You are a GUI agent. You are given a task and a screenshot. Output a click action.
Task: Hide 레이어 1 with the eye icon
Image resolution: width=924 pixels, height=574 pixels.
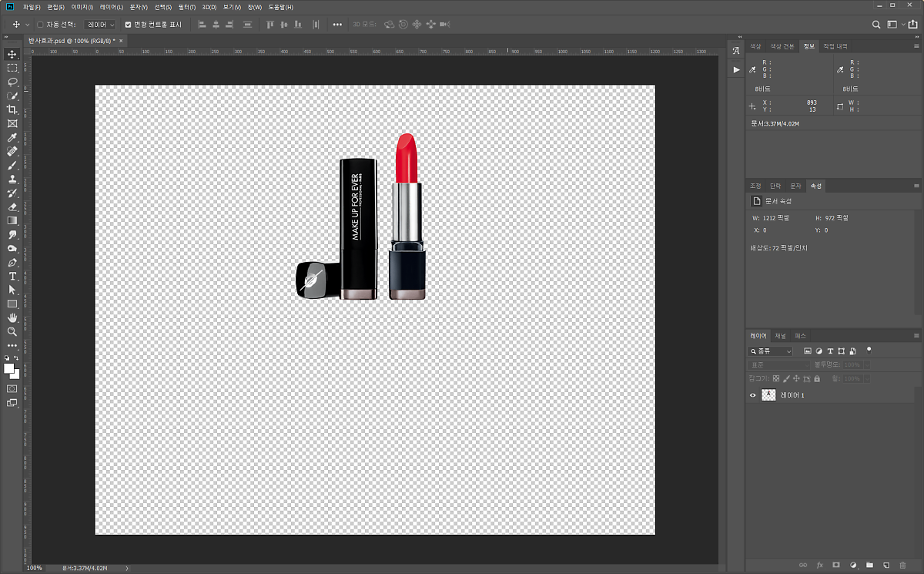click(x=753, y=395)
